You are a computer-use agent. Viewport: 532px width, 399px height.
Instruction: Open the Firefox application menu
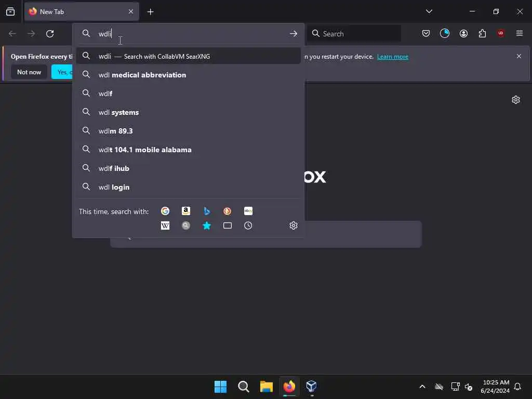pos(520,33)
